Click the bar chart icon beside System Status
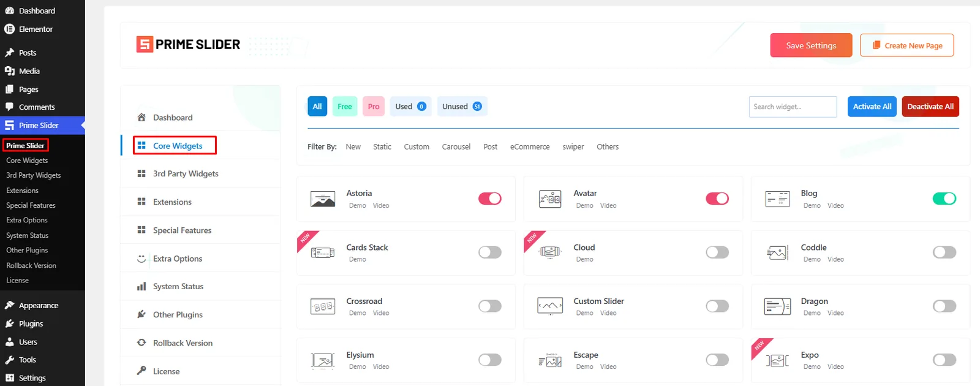980x386 pixels. pos(141,286)
